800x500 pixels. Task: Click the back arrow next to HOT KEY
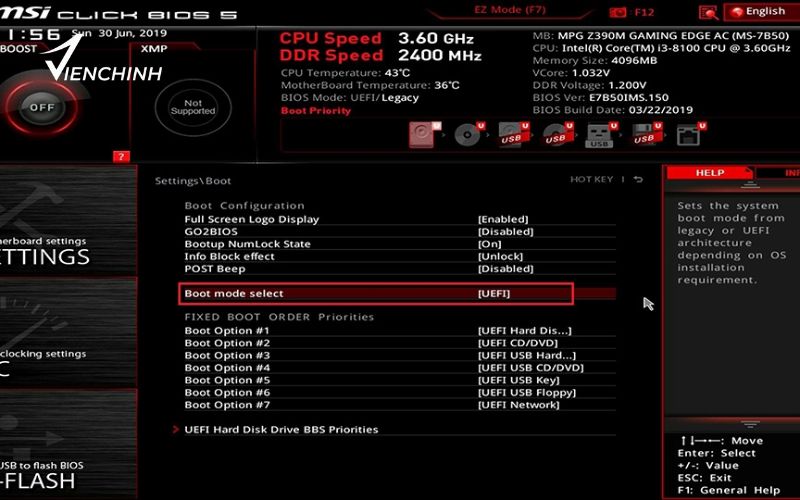pos(638,180)
